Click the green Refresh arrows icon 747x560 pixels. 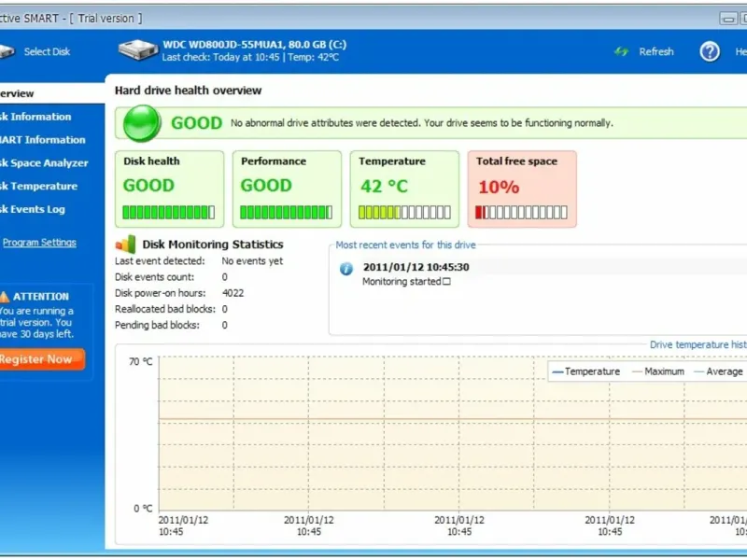(x=621, y=51)
